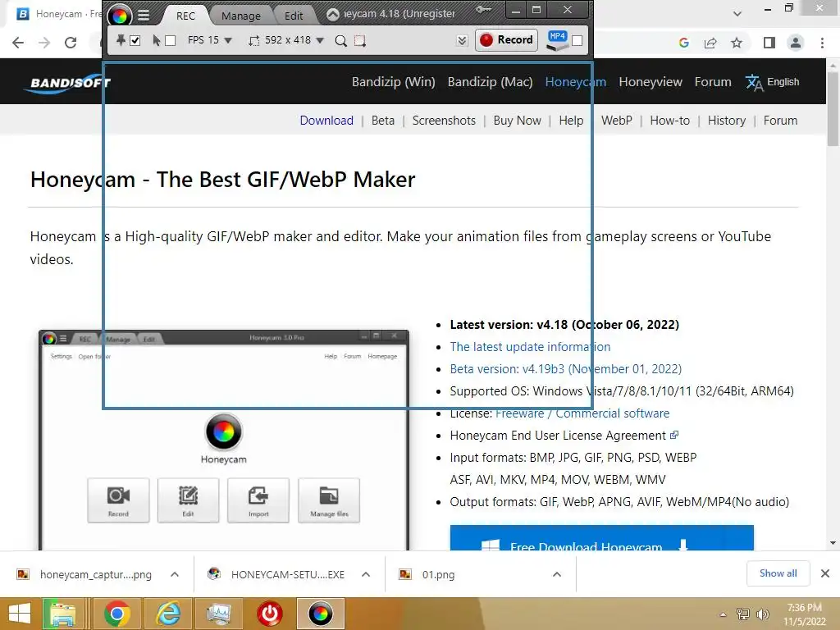Click the English language selector
The height and width of the screenshot is (630, 840).
pos(783,82)
